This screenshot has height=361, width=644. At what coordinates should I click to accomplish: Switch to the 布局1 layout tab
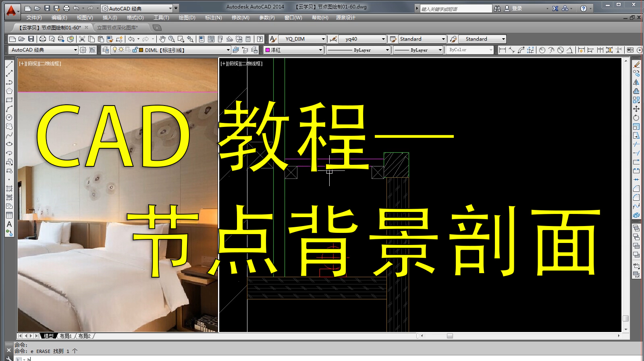pyautogui.click(x=65, y=336)
